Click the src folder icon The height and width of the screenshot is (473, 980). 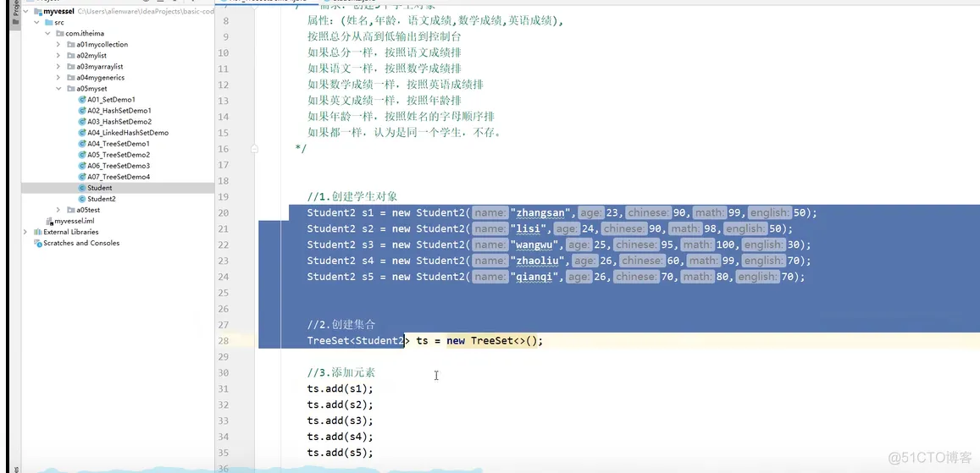pyautogui.click(x=49, y=22)
